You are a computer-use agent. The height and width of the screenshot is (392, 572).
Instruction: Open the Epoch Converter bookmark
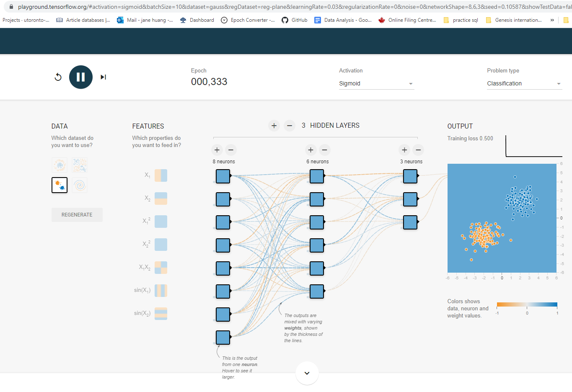tap(248, 20)
